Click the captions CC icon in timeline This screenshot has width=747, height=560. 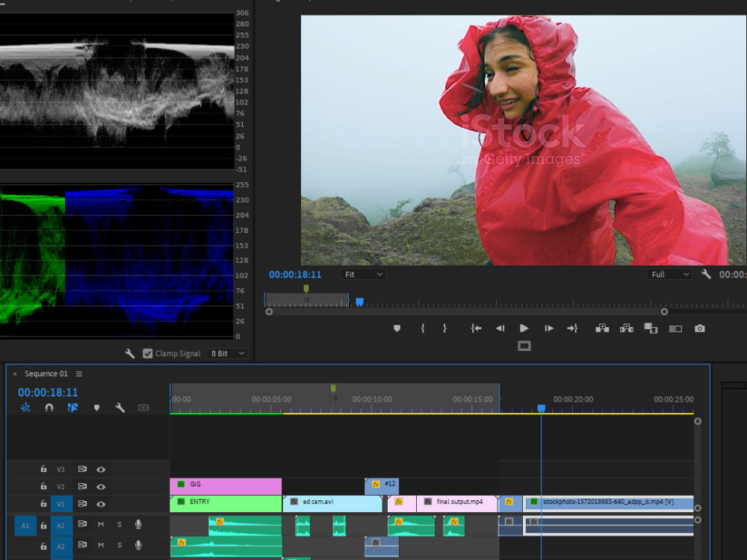[x=143, y=408]
